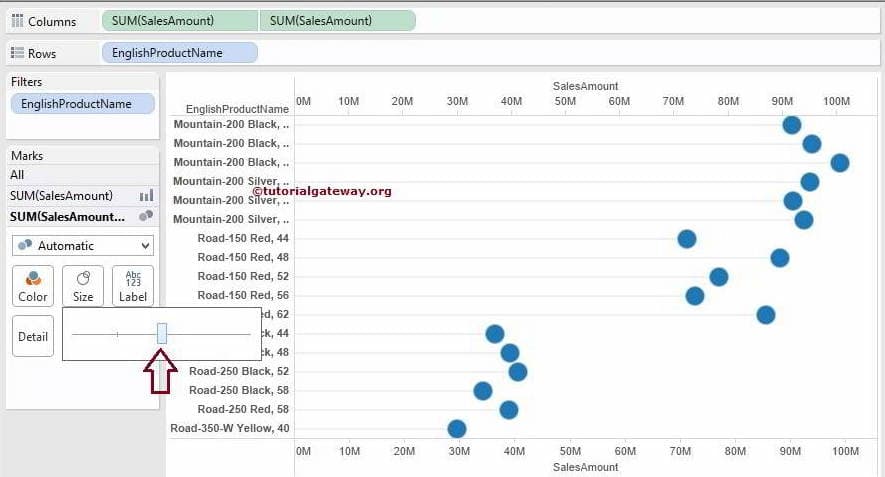This screenshot has height=477, width=885.
Task: Click the Road-150 Red, 52 row label
Action: click(243, 276)
